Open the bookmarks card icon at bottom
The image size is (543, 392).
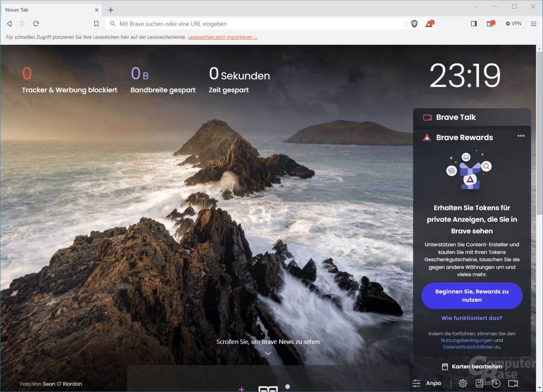tap(479, 383)
